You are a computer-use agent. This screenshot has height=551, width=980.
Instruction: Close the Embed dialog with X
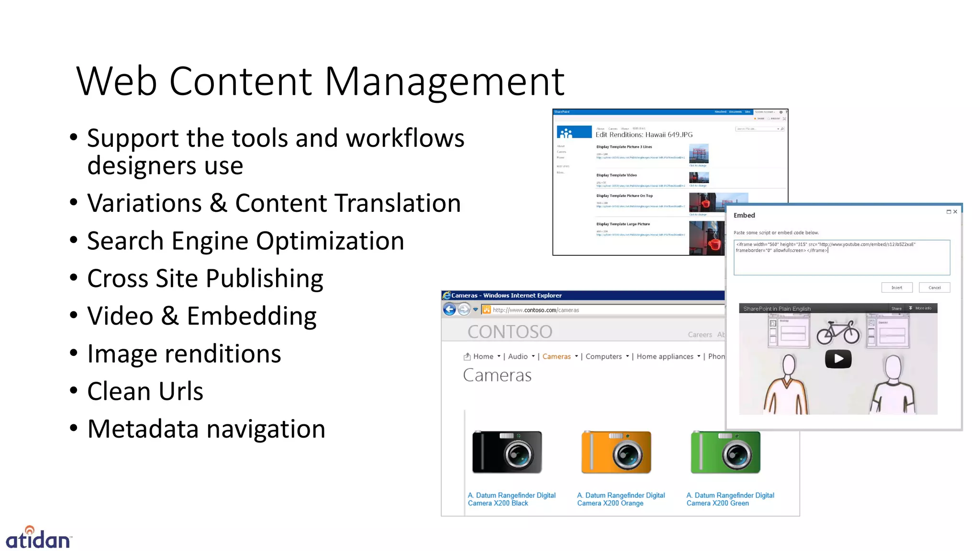[x=955, y=212]
